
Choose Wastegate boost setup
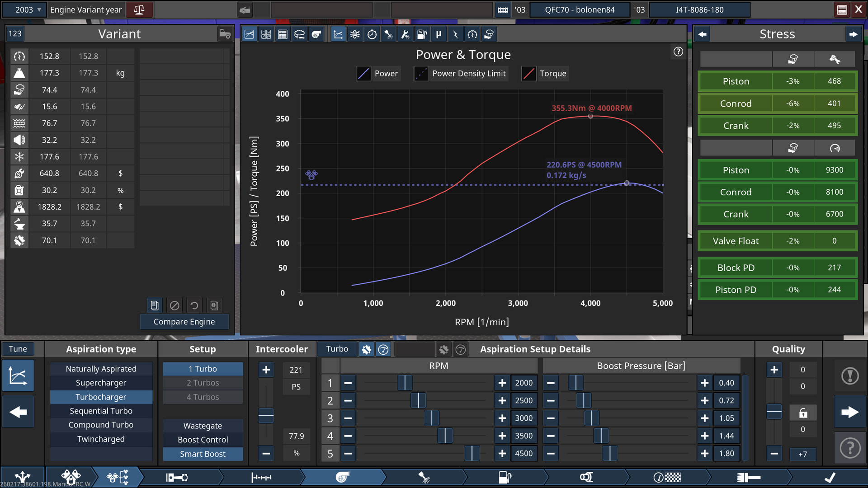[203, 426]
